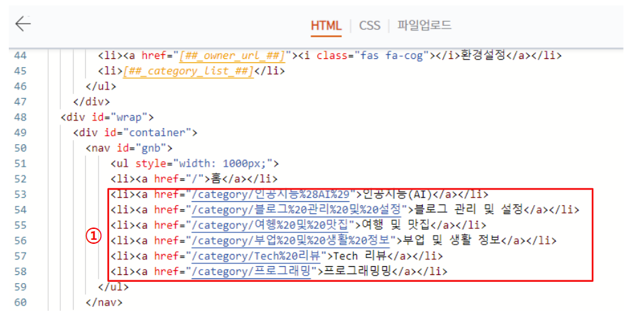Click the /category/여헹%20및%20맛집 href value

pyautogui.click(x=270, y=226)
